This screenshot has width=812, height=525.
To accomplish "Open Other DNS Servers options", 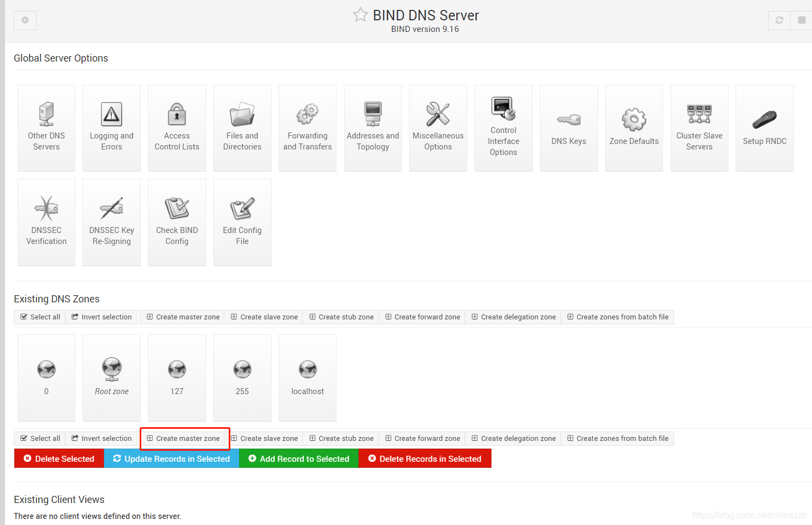I will (x=46, y=128).
